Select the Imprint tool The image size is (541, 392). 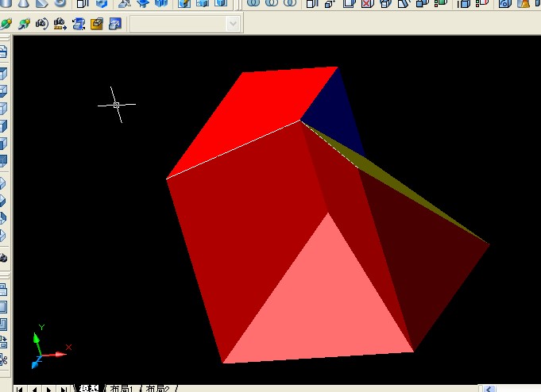click(505, 3)
